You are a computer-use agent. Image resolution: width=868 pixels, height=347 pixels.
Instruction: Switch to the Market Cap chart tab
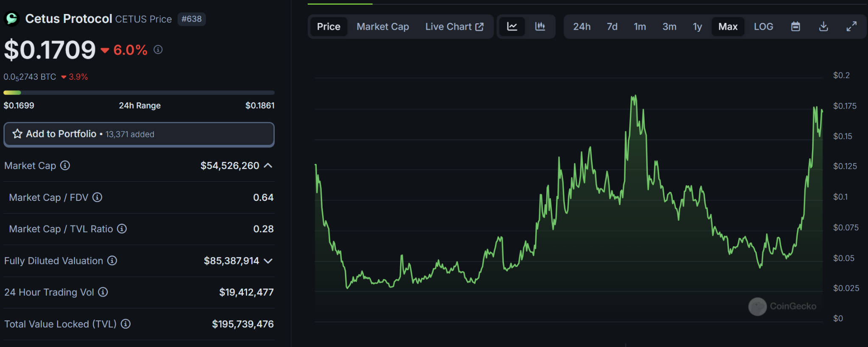(x=383, y=27)
